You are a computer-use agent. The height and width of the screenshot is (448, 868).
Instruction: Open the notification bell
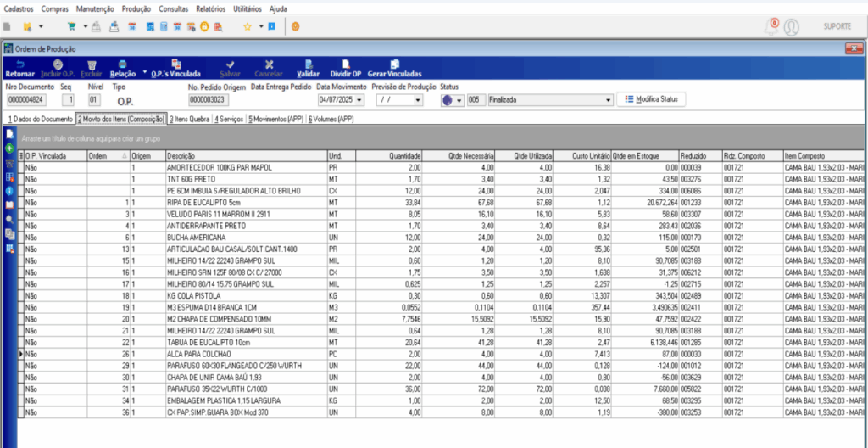pos(771,27)
